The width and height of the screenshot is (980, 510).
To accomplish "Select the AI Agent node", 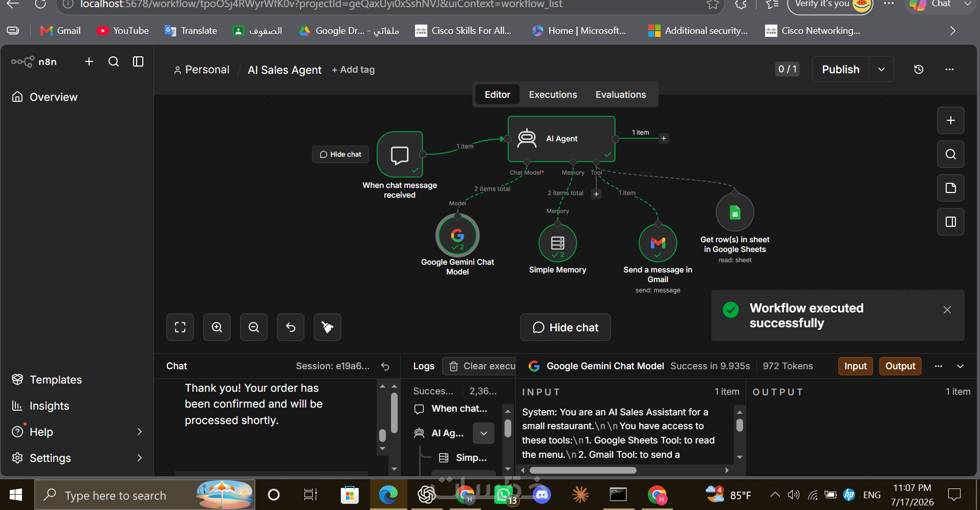I will [x=561, y=139].
